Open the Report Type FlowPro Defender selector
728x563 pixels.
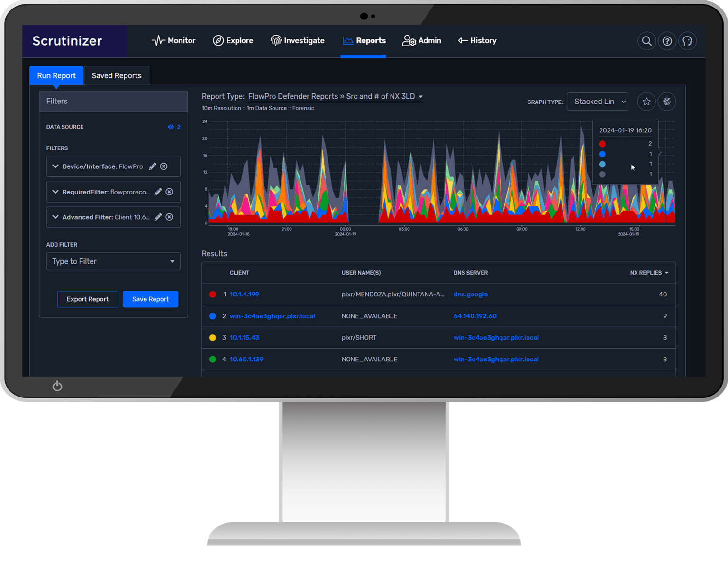click(x=335, y=96)
